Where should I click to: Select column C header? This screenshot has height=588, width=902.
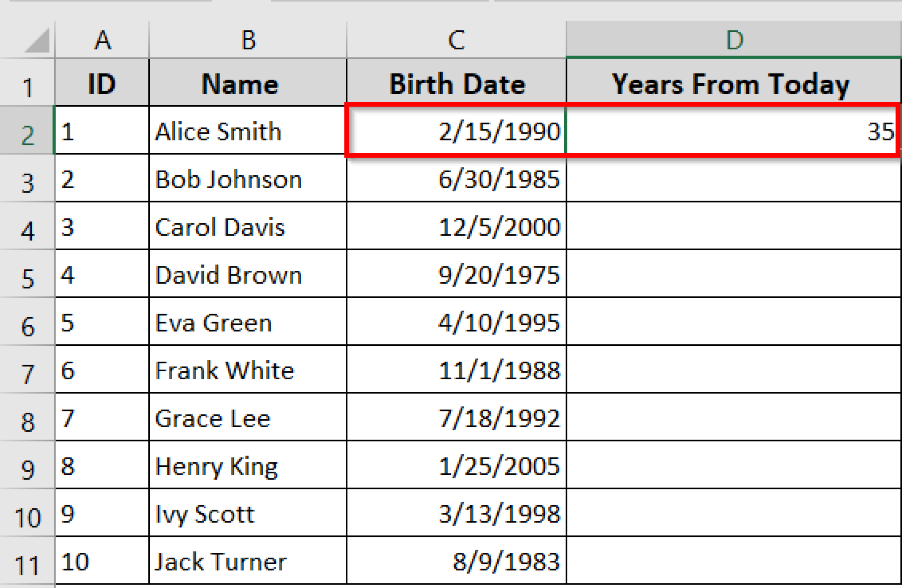(x=456, y=40)
